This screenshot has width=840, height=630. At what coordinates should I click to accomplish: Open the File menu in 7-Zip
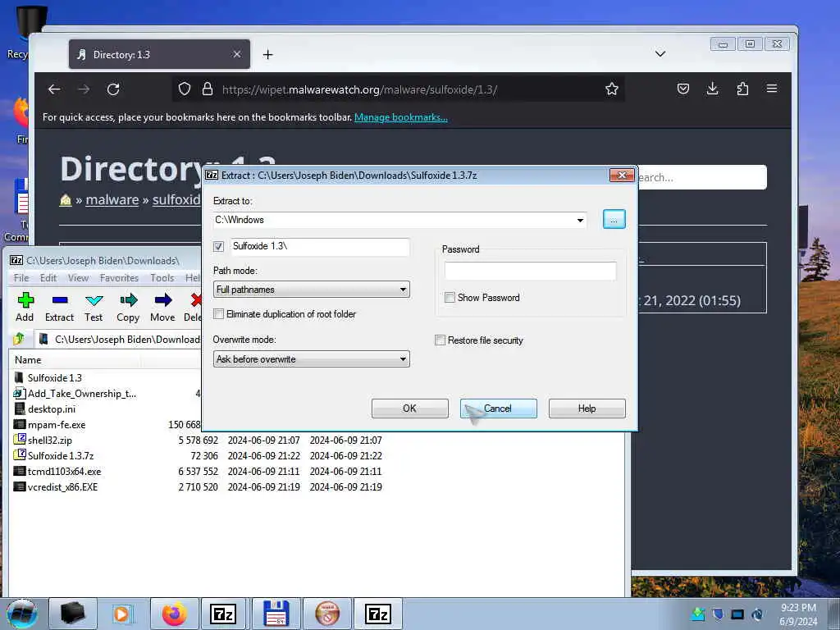tap(21, 278)
